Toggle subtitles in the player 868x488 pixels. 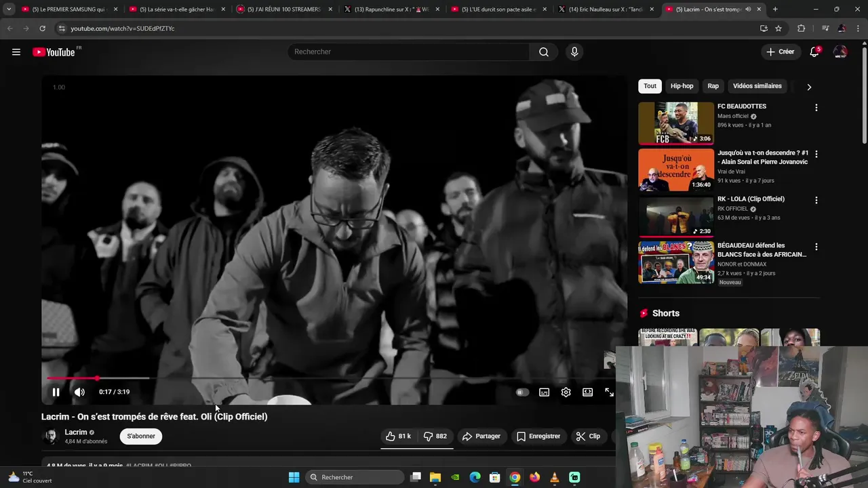(544, 392)
